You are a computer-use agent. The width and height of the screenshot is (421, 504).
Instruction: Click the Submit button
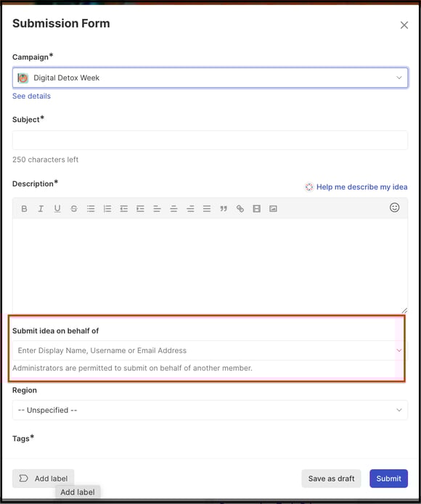[388, 479]
